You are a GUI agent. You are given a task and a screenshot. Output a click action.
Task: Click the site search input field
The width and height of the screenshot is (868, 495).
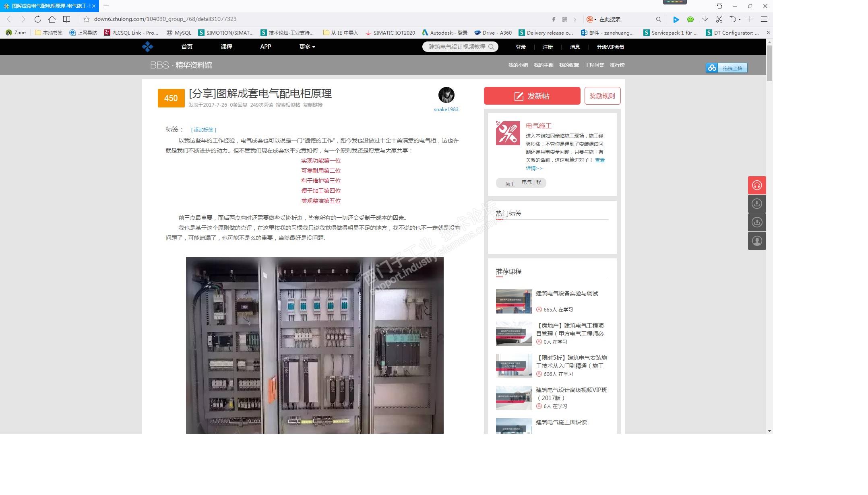pos(457,47)
